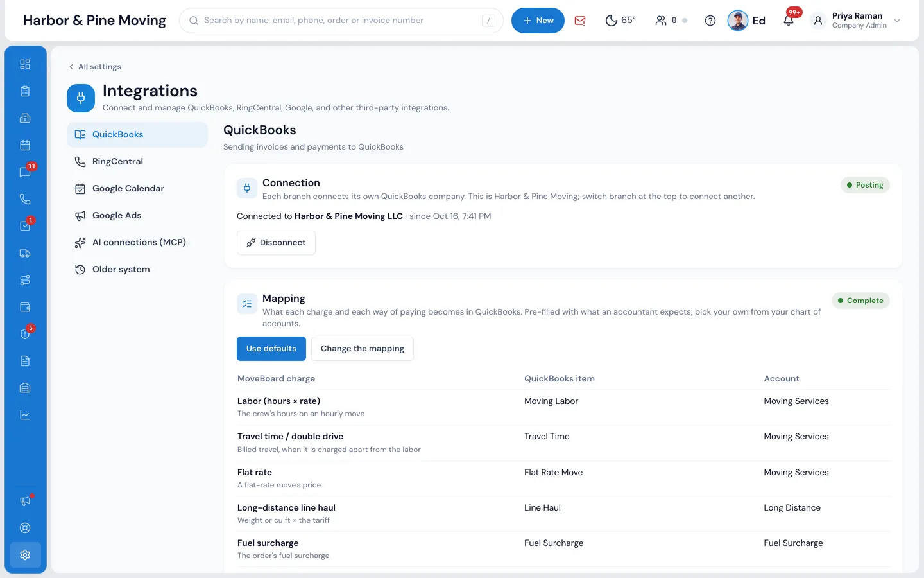The image size is (924, 578).
Task: Open the Ed avatar profile
Action: (746, 21)
